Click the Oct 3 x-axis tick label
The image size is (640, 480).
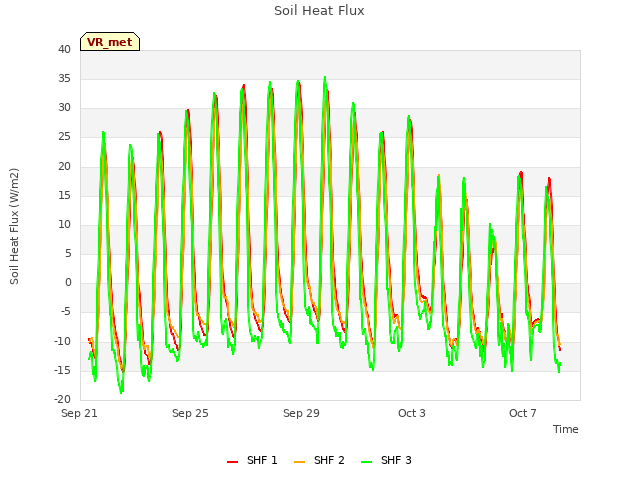[x=412, y=413]
